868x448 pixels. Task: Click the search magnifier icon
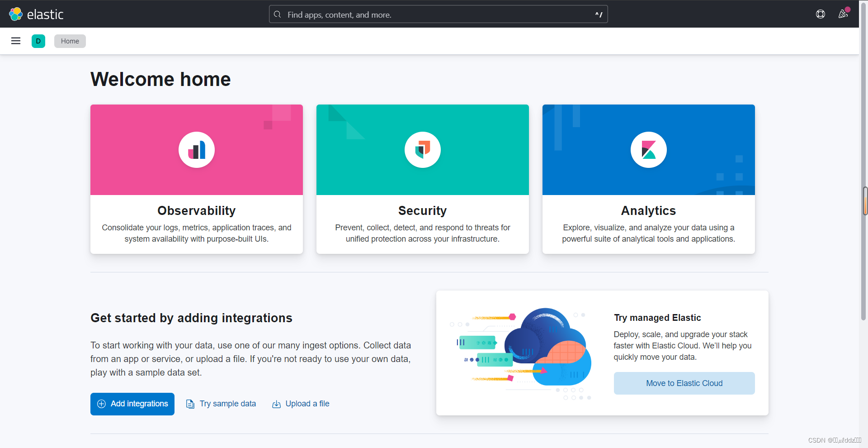278,14
